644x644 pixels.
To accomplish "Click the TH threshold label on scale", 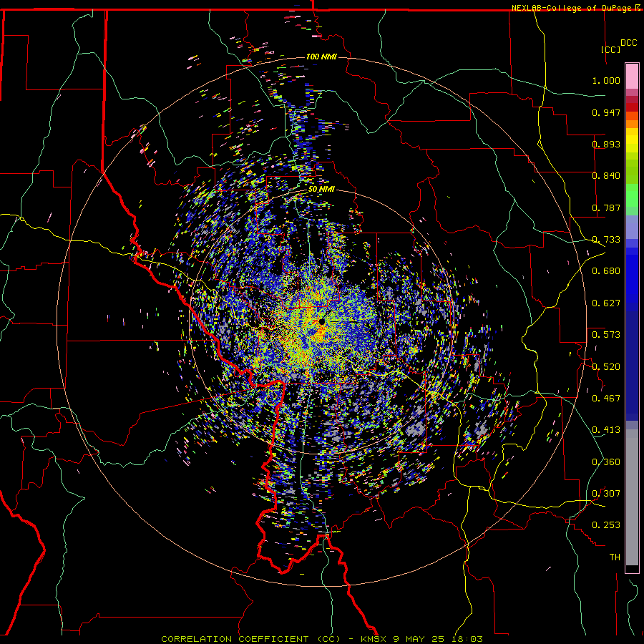I will (x=615, y=557).
